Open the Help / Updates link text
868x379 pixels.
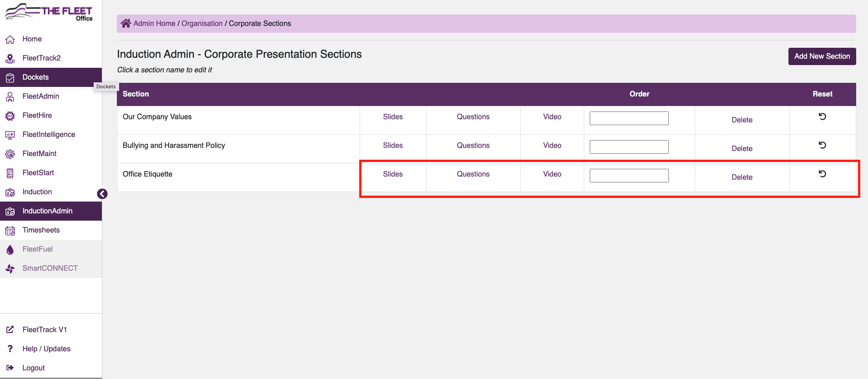point(46,349)
